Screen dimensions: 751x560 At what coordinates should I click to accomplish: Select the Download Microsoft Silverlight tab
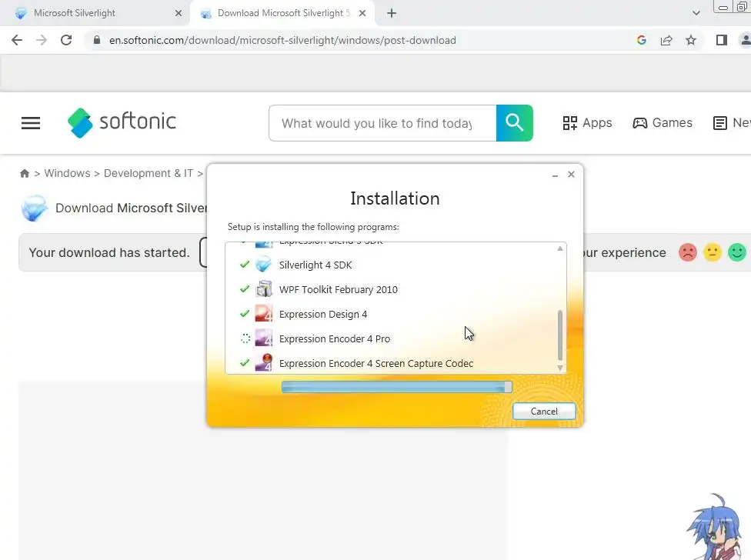(282, 13)
